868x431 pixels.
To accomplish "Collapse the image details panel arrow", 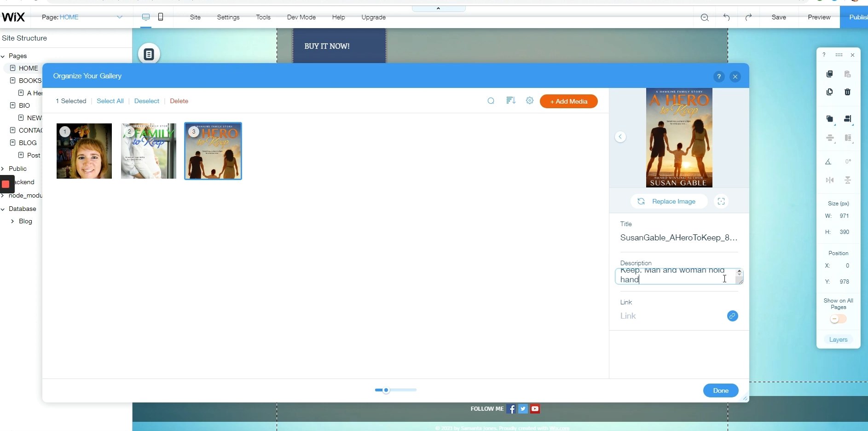I will point(620,137).
